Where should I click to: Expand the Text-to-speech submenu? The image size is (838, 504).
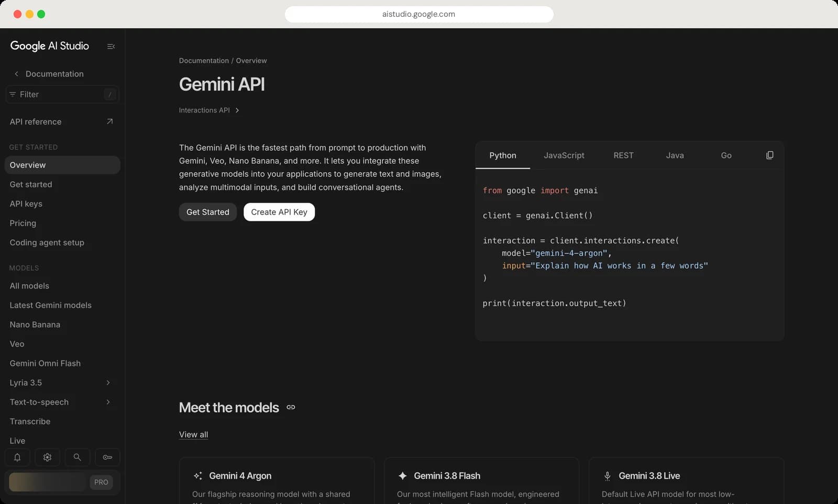pos(108,402)
